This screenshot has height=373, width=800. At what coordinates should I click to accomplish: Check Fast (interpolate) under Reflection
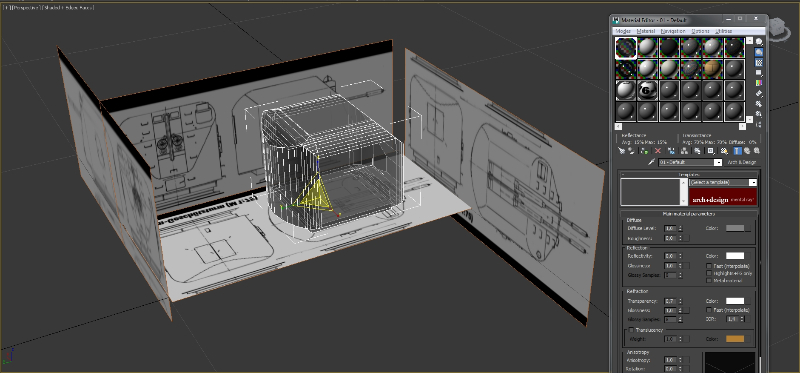(709, 266)
